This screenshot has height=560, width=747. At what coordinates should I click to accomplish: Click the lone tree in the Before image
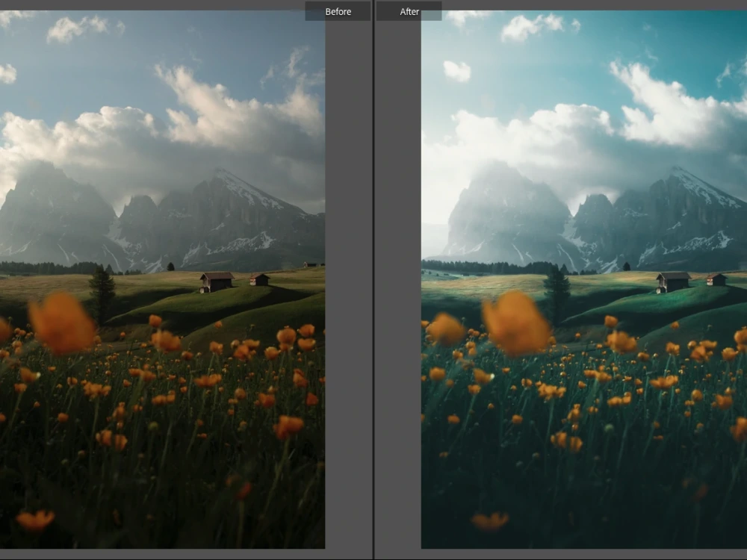click(x=101, y=285)
